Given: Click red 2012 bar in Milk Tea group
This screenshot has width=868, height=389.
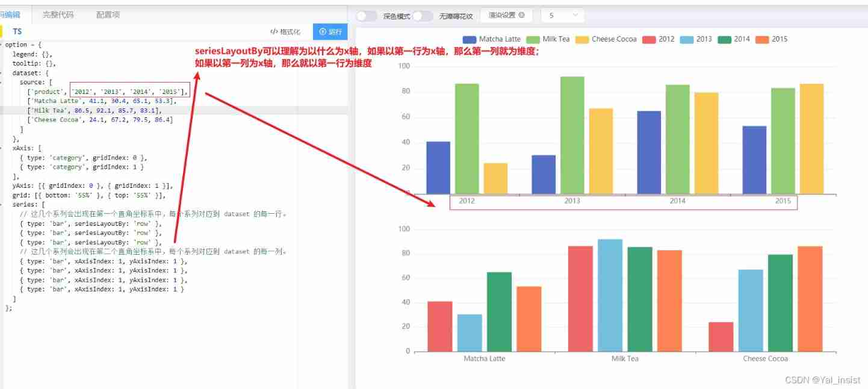Looking at the screenshot, I should [580, 299].
